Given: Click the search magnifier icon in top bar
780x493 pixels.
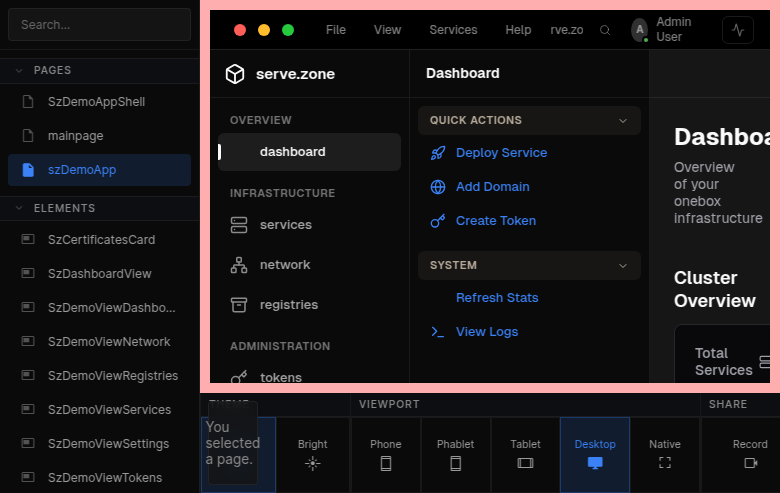Looking at the screenshot, I should [x=605, y=30].
